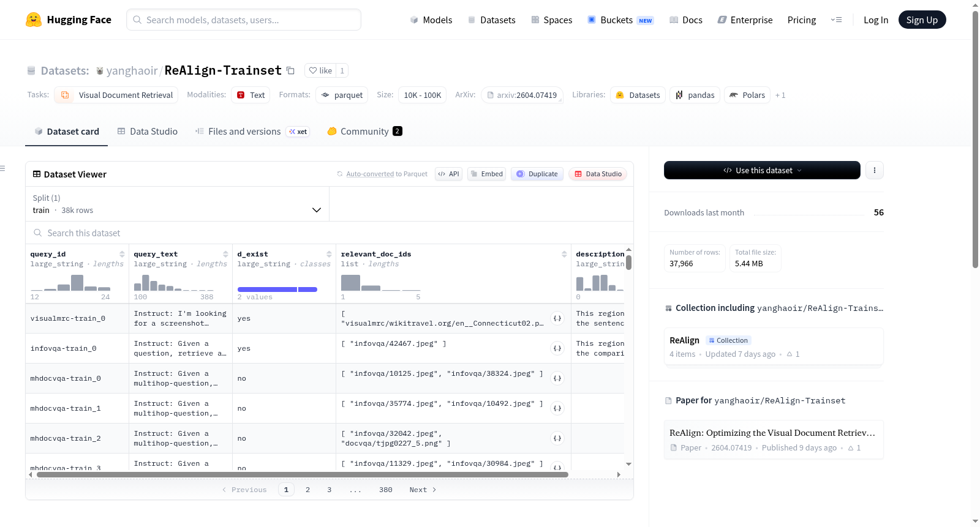
Task: Expand relevant_doc_ids cell for mhdocvqa-train_0 row
Action: pos(557,378)
